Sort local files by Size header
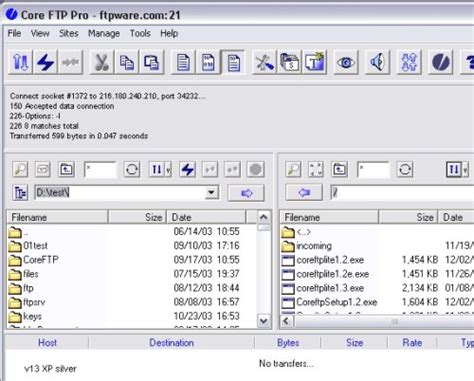474x381 pixels. 137,217
